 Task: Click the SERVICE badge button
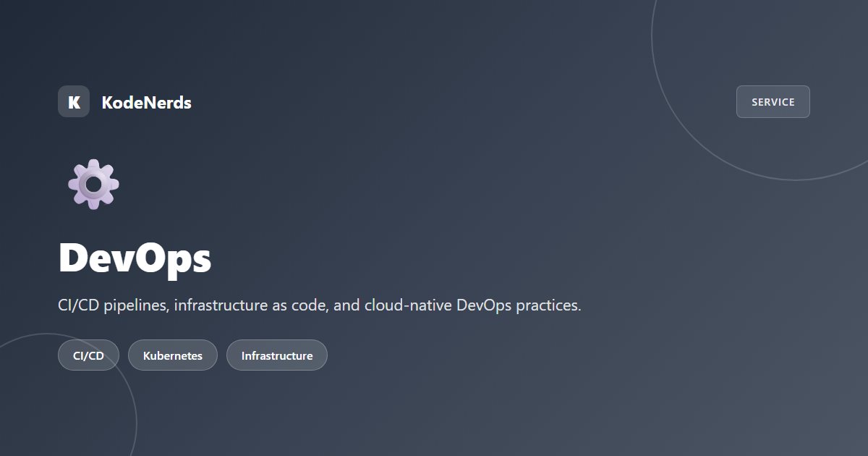point(773,101)
